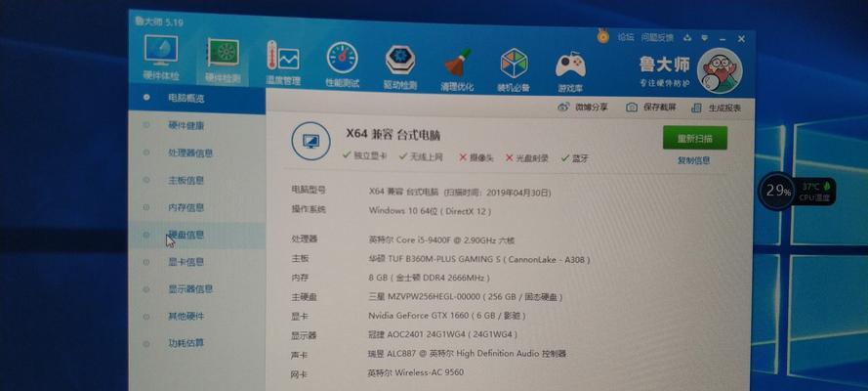
Task: Click '8 GB ( 金士顿 DDR4 2666MHz )' memory value
Action: (429, 278)
